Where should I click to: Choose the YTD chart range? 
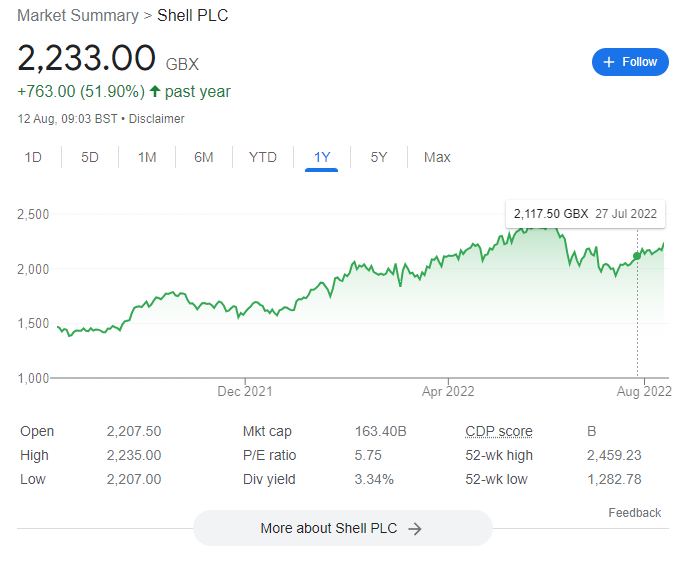[262, 157]
